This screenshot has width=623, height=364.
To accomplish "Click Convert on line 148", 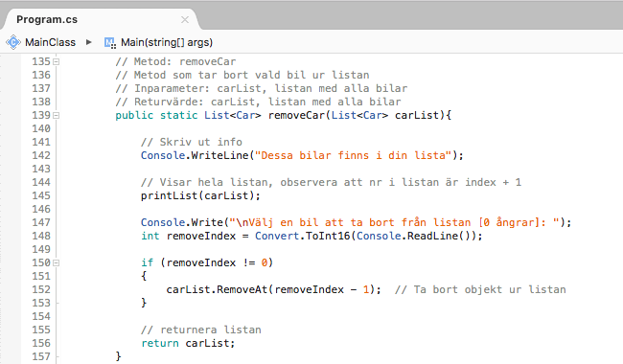I will pos(277,236).
